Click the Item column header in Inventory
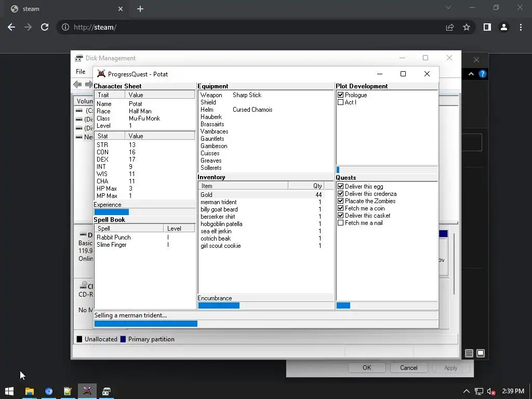This screenshot has width=532, height=399. [x=243, y=186]
